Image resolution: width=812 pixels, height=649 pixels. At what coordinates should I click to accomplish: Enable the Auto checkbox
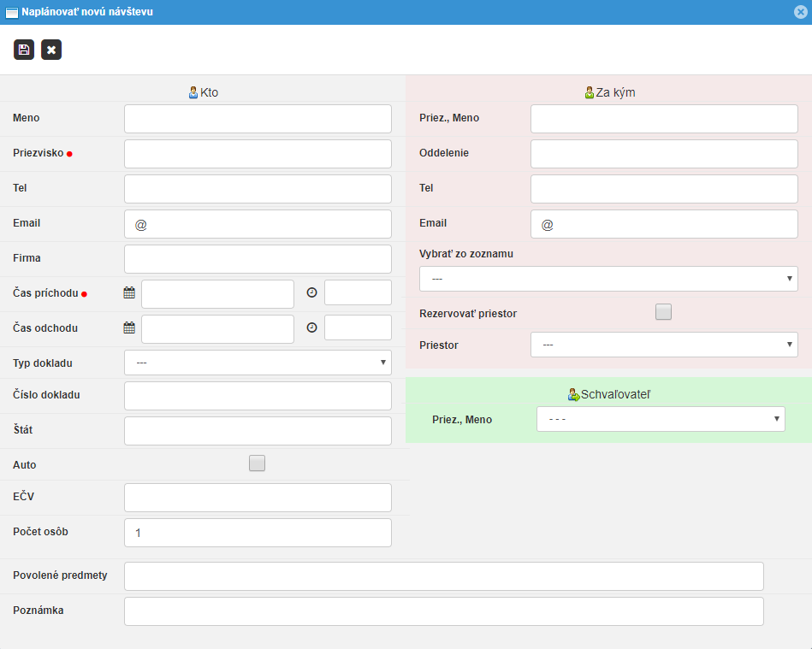(257, 463)
